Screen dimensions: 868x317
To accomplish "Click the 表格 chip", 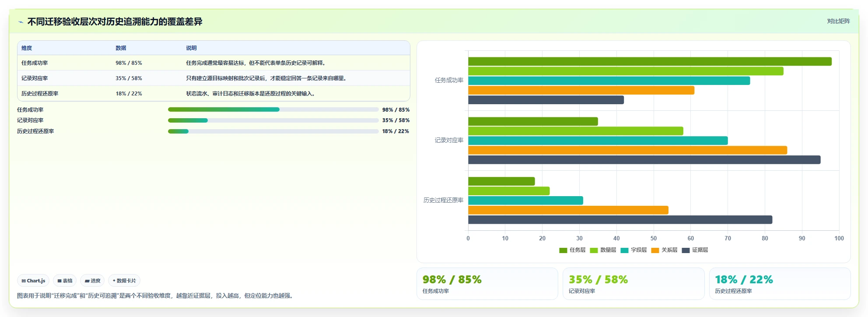I will pyautogui.click(x=65, y=281).
